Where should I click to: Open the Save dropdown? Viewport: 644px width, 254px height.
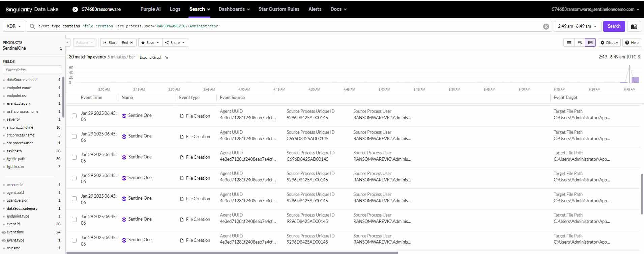tap(150, 43)
